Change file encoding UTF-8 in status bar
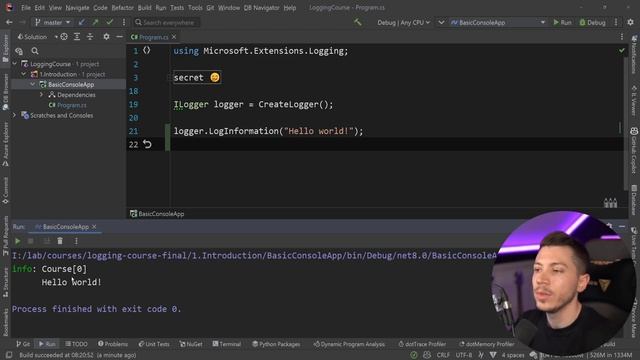 click(464, 355)
